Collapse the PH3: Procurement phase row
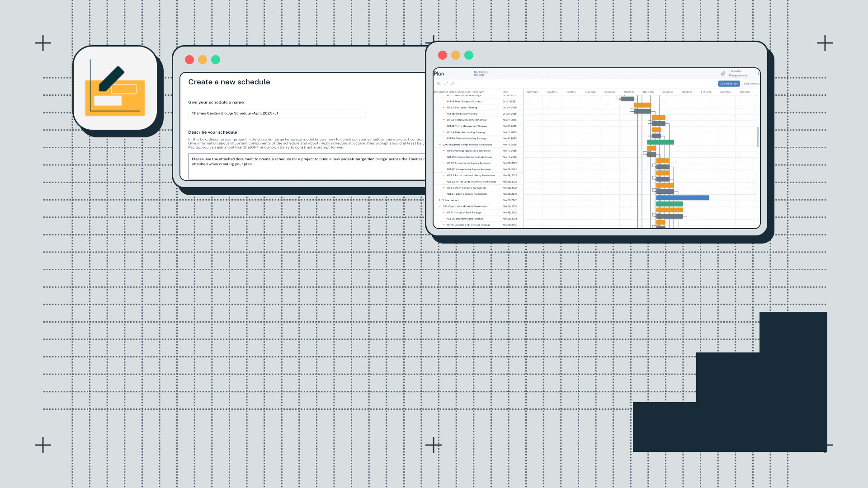Screen dimensions: 868x488 [x=436, y=200]
